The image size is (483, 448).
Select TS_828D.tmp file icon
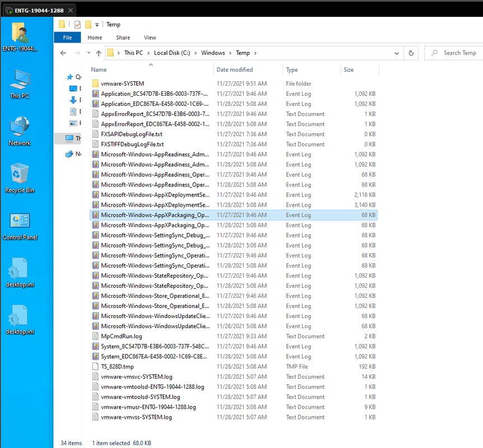coord(95,367)
